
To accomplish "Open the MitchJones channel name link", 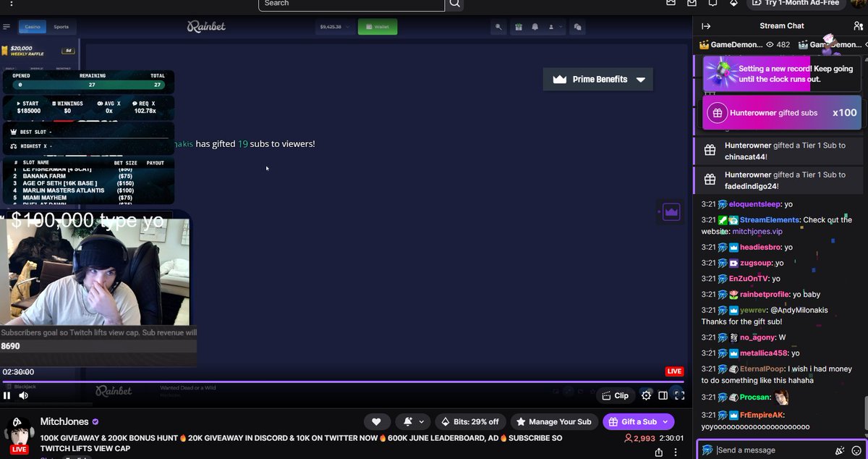I will tap(64, 421).
